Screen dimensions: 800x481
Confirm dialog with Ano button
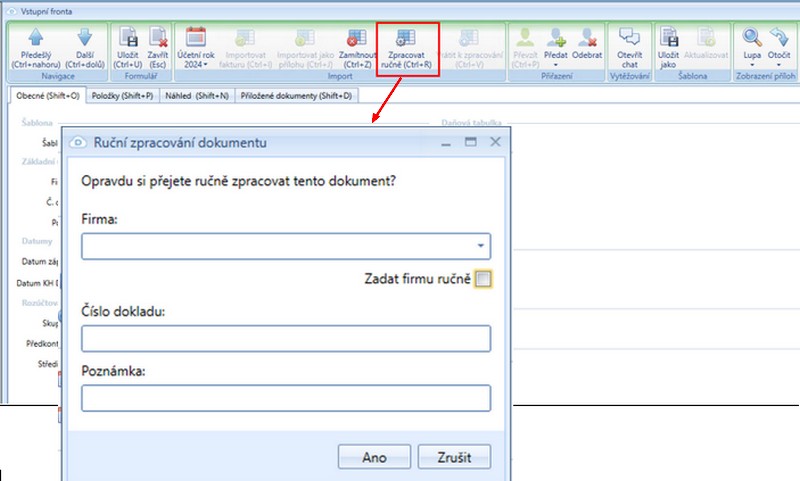374,457
